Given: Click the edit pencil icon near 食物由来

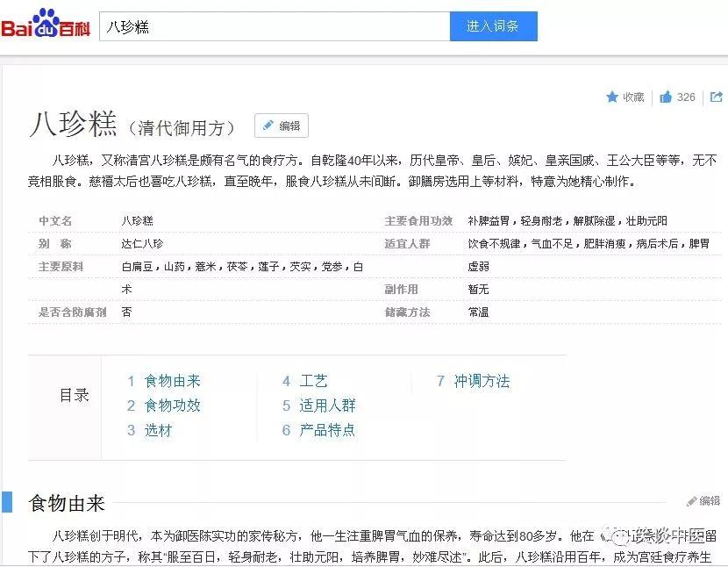Looking at the screenshot, I should pyautogui.click(x=692, y=500).
